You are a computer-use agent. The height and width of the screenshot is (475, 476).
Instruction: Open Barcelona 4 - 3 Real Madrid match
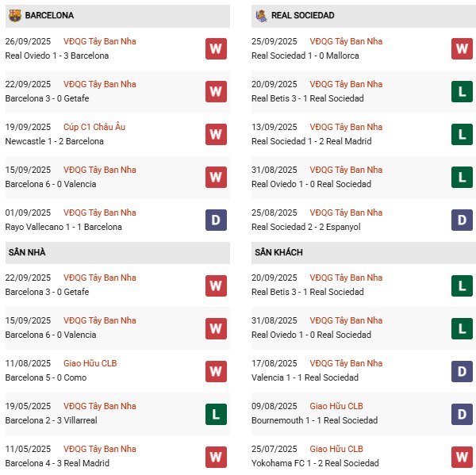[57, 463]
